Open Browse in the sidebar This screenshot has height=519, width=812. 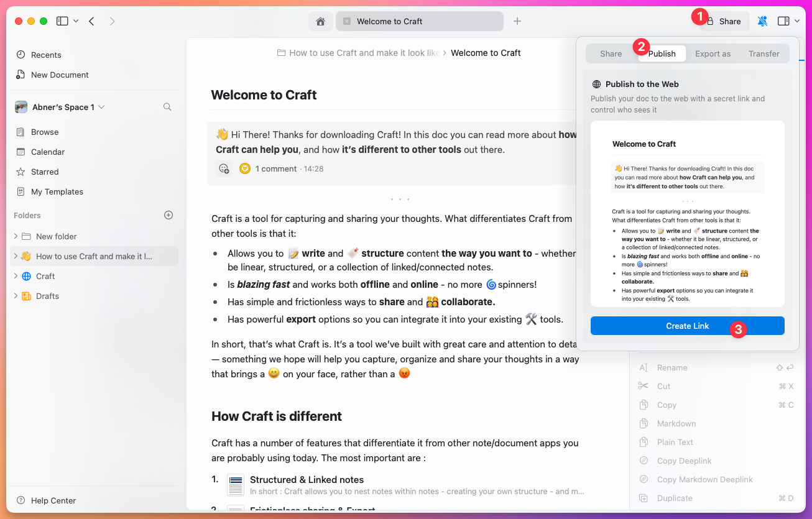pyautogui.click(x=44, y=132)
